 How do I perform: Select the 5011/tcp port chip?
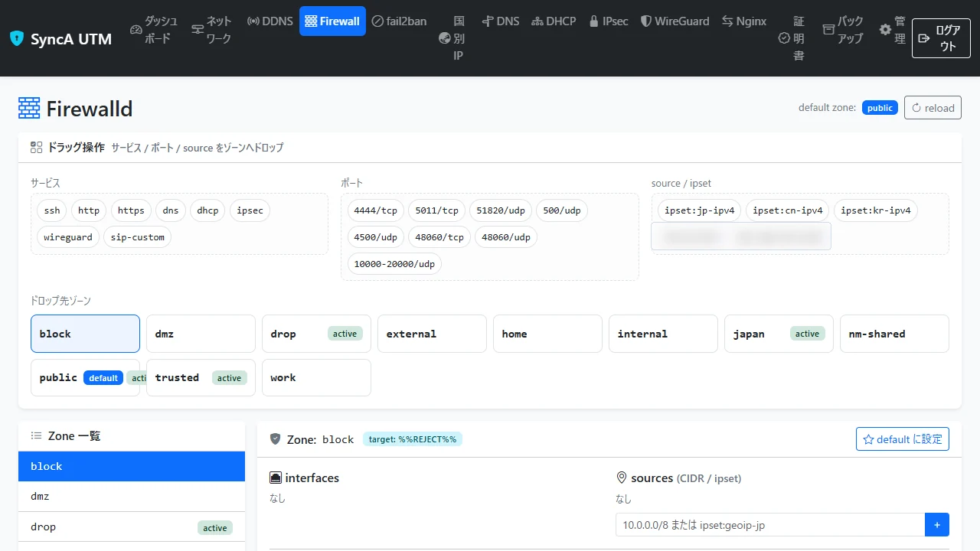pos(436,210)
